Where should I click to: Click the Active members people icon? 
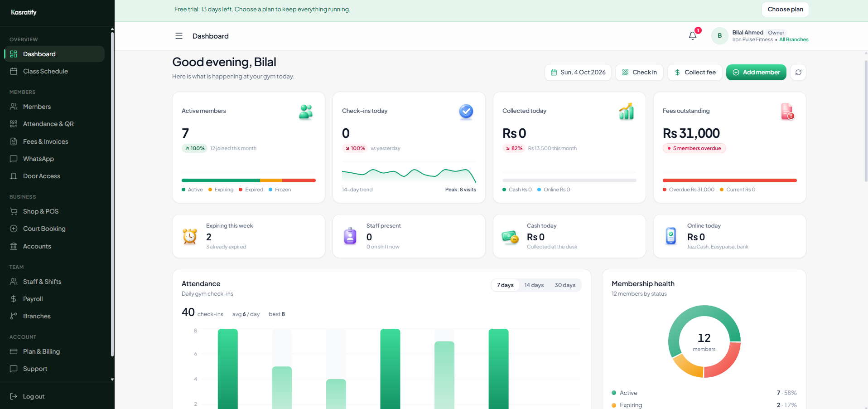point(306,112)
